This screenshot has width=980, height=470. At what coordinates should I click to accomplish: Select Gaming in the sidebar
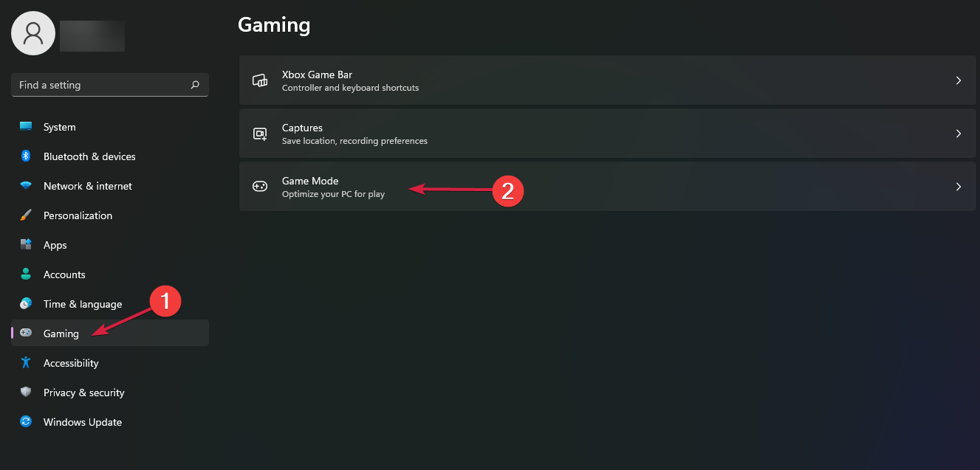pos(61,334)
